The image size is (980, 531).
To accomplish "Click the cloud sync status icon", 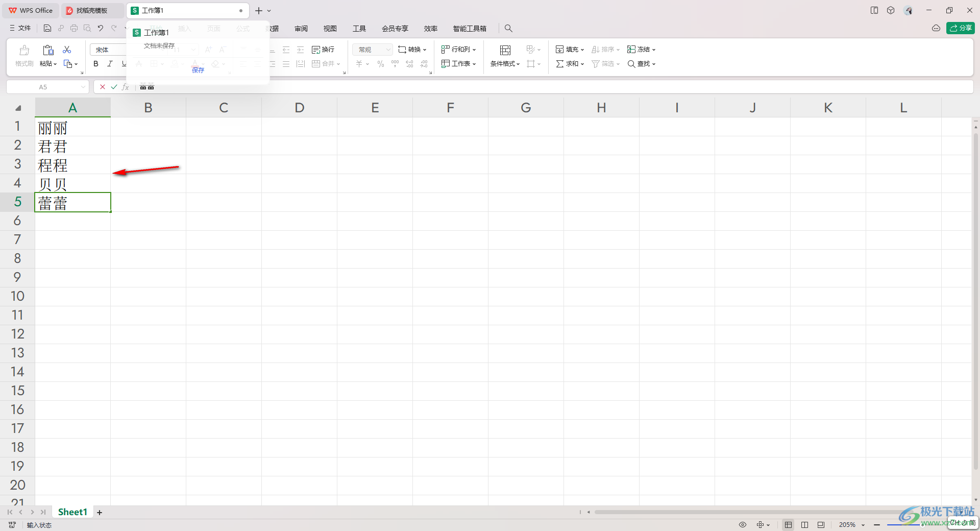I will point(936,28).
